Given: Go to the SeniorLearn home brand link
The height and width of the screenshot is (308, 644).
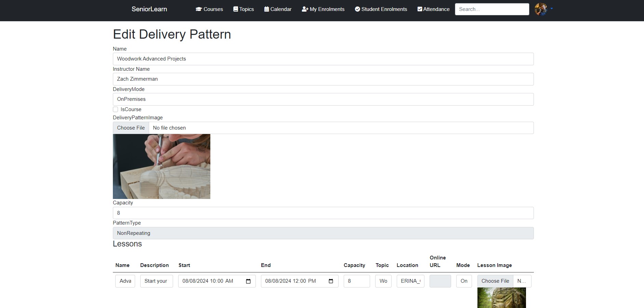Looking at the screenshot, I should [x=149, y=9].
